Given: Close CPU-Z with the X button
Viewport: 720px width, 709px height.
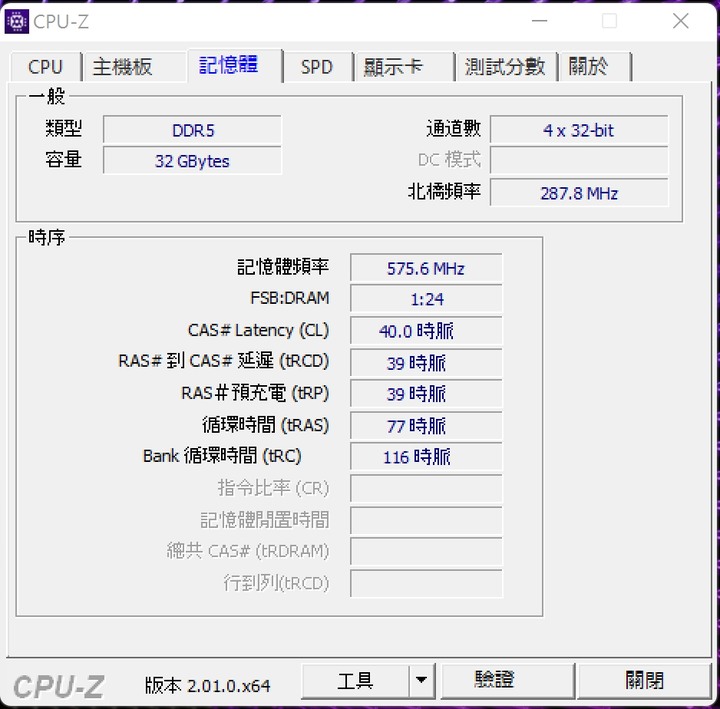Looking at the screenshot, I should click(681, 21).
